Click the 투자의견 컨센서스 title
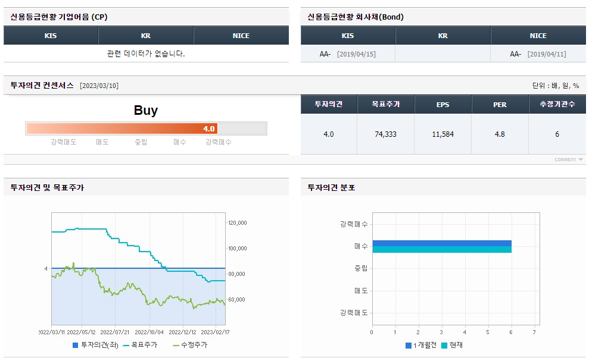 tap(42, 86)
